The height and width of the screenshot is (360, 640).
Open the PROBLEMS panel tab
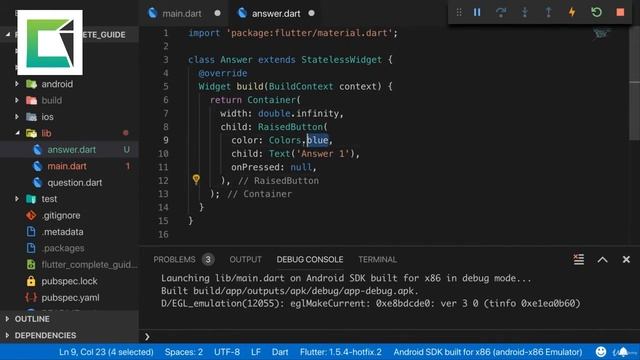174,260
